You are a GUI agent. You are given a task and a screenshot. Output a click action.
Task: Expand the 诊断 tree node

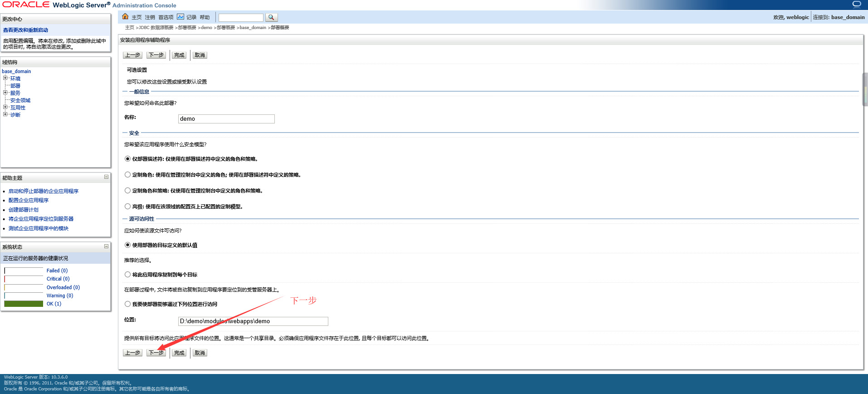click(x=5, y=114)
